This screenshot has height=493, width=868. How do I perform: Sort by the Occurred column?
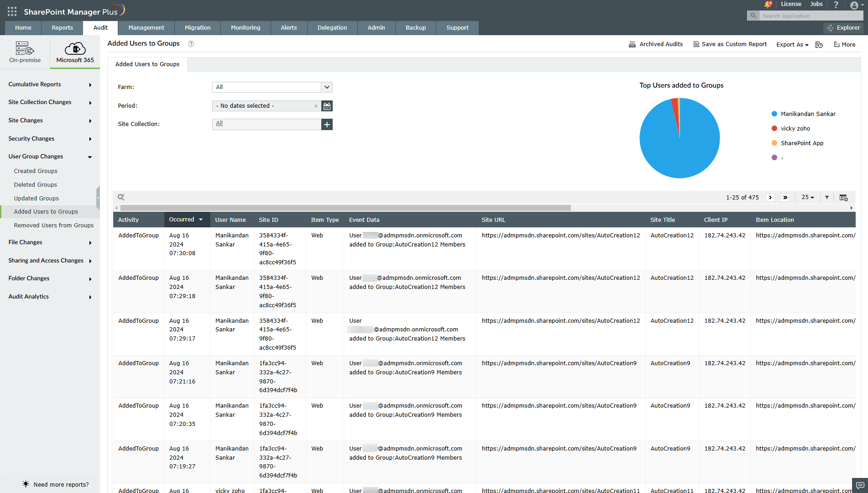(186, 220)
